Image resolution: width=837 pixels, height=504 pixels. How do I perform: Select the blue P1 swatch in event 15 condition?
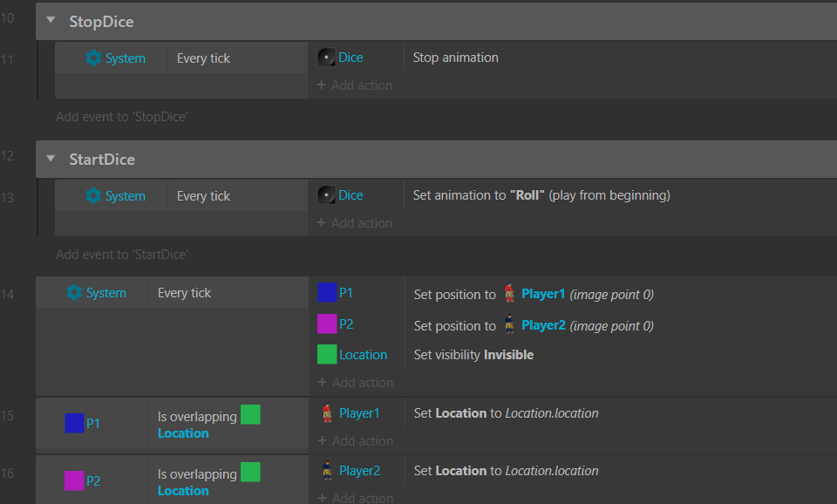[74, 424]
